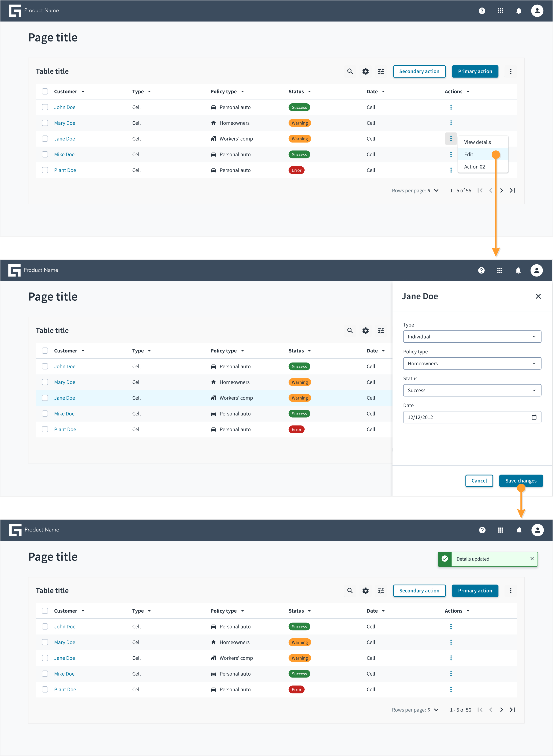This screenshot has width=553, height=756.
Task: Open Policy type dropdown showing Homeowners
Action: pos(472,363)
